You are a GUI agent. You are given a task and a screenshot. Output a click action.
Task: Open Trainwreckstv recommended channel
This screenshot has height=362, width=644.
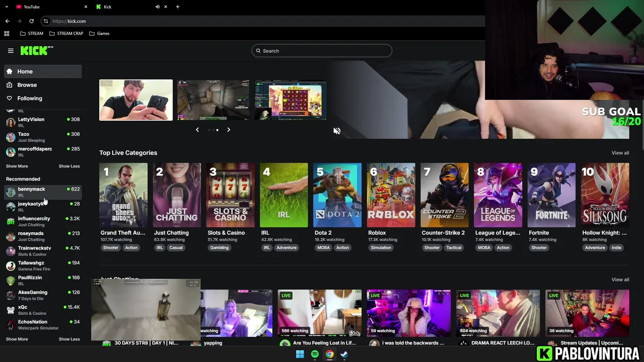click(x=43, y=250)
